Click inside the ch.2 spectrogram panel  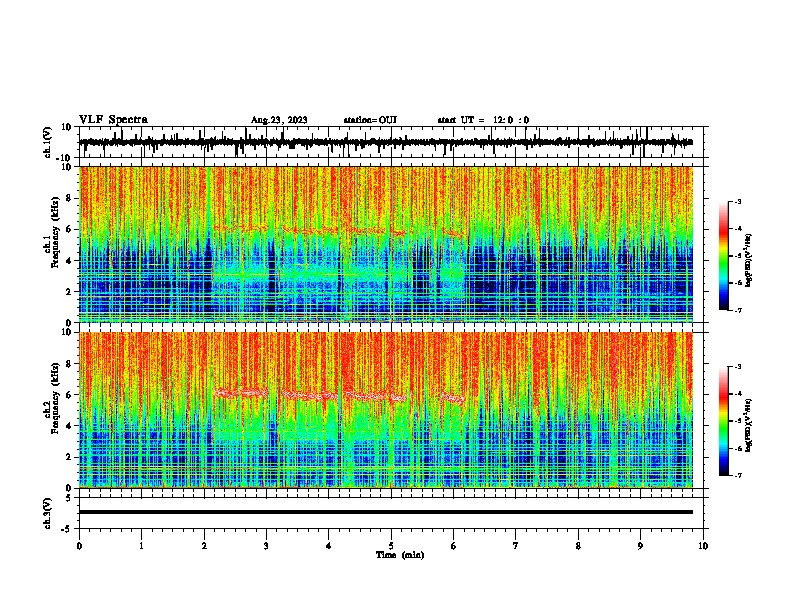click(x=386, y=410)
